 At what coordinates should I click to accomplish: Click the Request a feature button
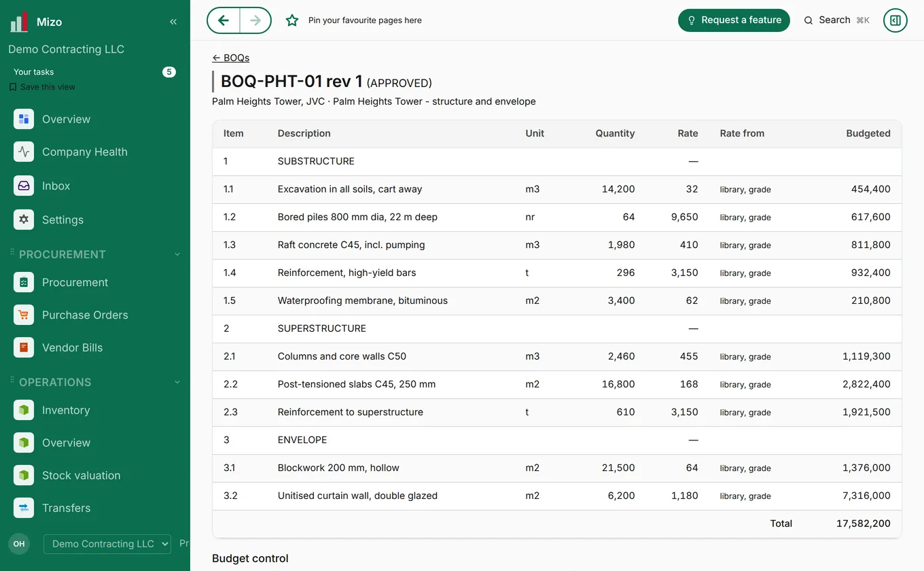tap(734, 20)
